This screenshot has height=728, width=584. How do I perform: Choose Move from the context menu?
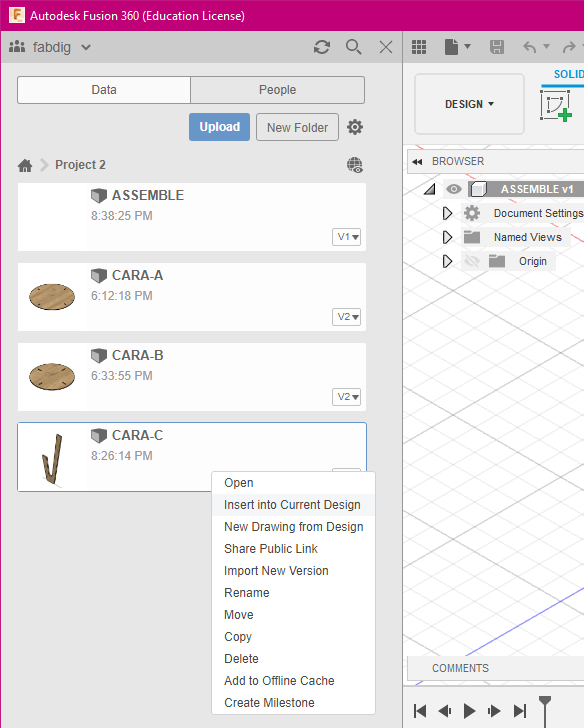click(x=293, y=615)
